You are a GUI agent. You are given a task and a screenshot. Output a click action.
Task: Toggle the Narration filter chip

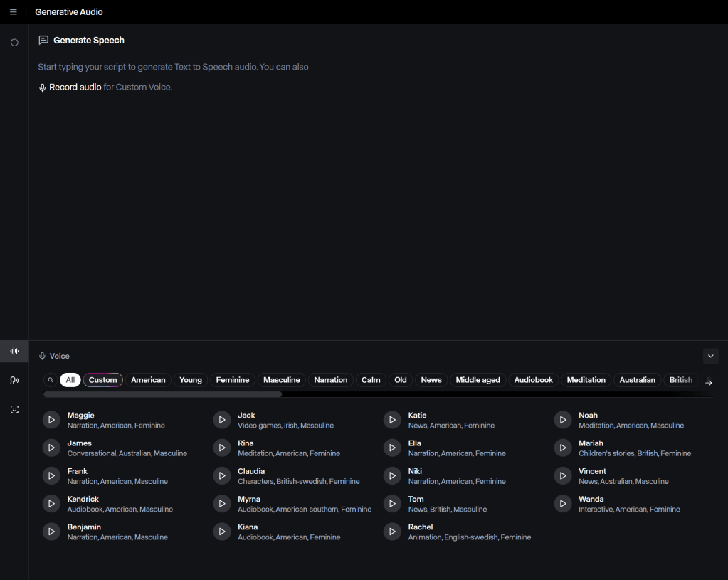click(331, 380)
